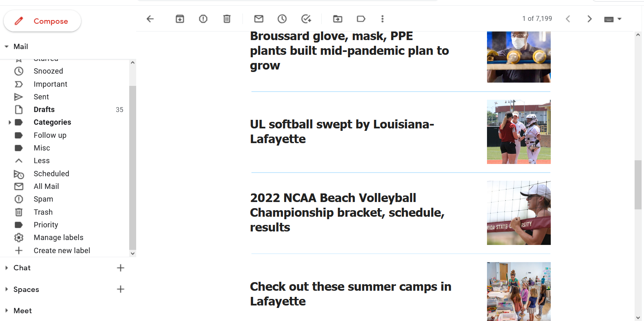Archive this email
Viewport: 644px width, 321px height.
point(180,19)
